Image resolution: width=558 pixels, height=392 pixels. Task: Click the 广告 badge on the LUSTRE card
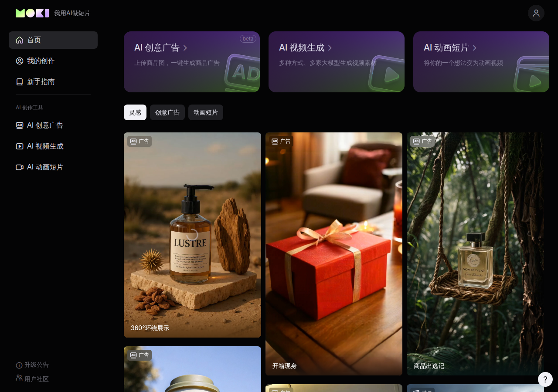(x=139, y=141)
